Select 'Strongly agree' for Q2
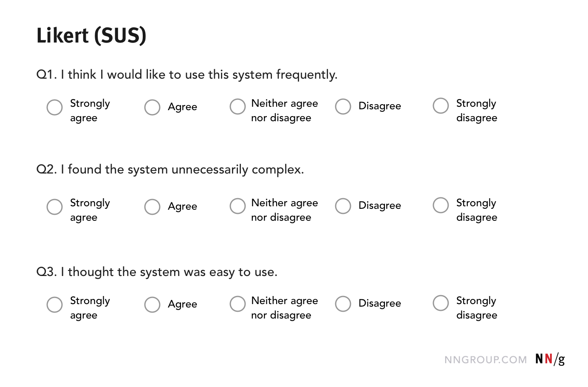Viewport: 588px width, 387px height. click(x=54, y=207)
